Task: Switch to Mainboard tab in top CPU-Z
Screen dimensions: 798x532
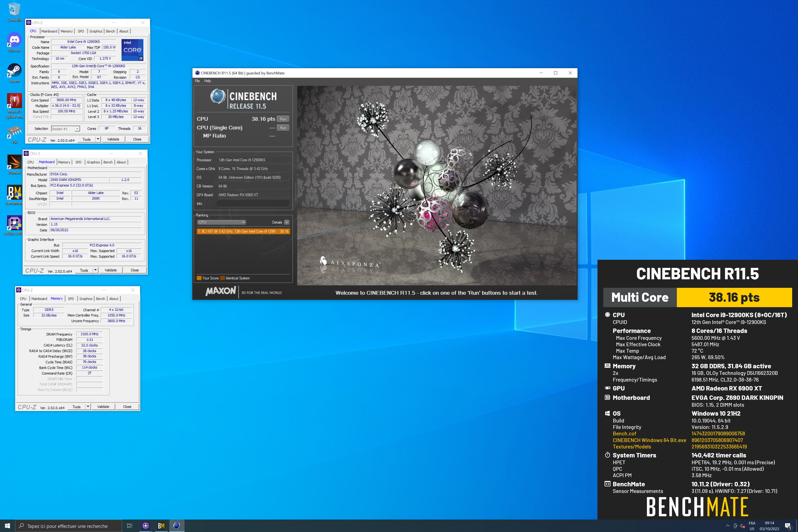Action: [49, 31]
